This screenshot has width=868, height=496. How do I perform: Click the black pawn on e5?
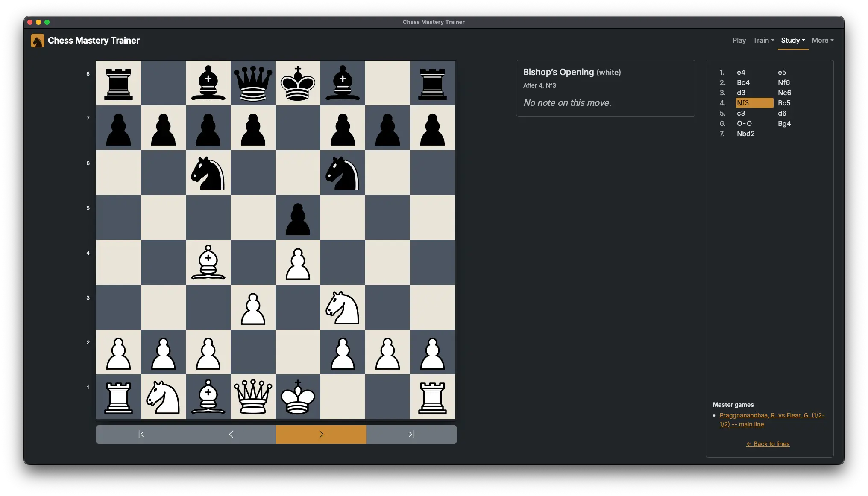pyautogui.click(x=298, y=217)
